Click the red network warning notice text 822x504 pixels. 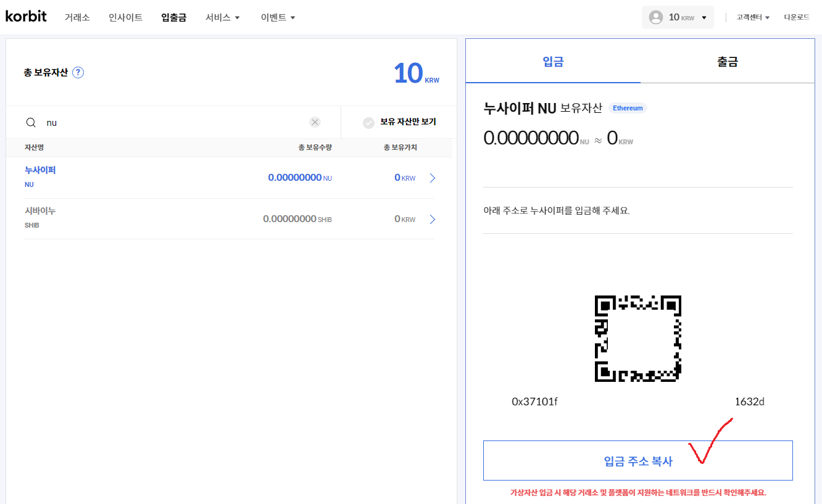(638, 492)
